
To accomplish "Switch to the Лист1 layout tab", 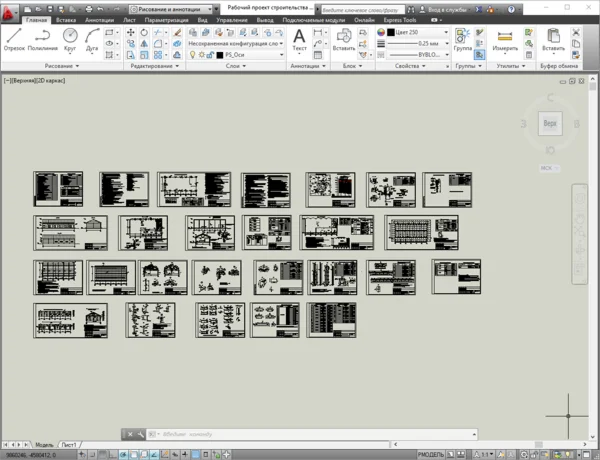I will click(x=70, y=444).
